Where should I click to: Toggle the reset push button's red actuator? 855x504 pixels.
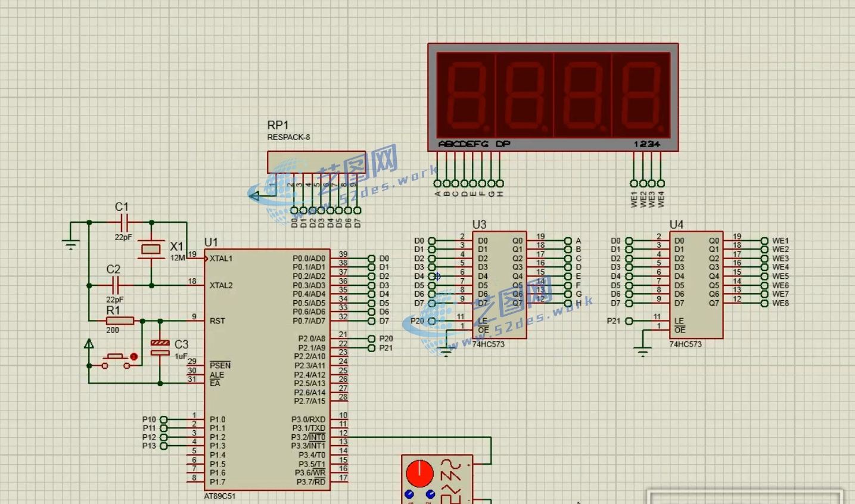133,357
